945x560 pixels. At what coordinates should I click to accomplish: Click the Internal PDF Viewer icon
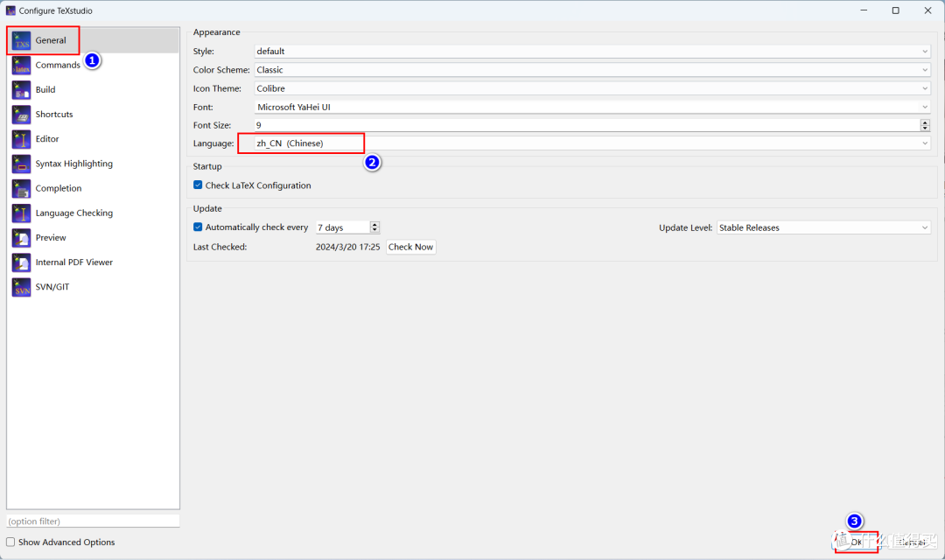[21, 262]
